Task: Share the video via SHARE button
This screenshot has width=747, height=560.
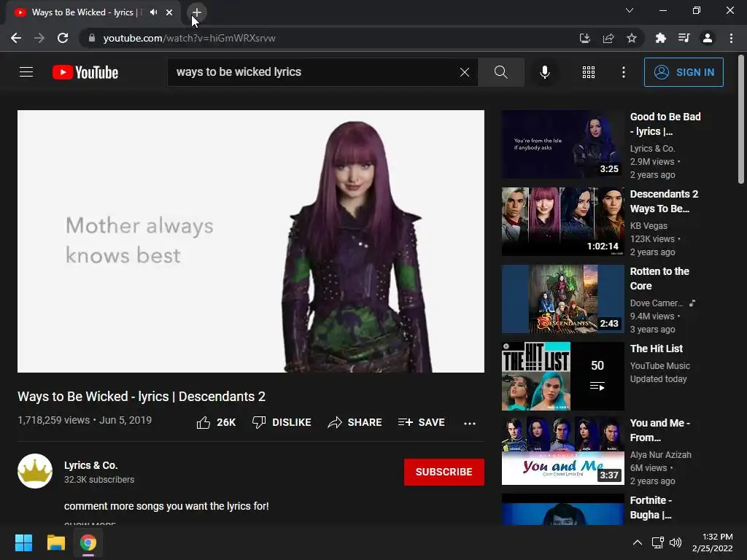Action: pyautogui.click(x=355, y=422)
